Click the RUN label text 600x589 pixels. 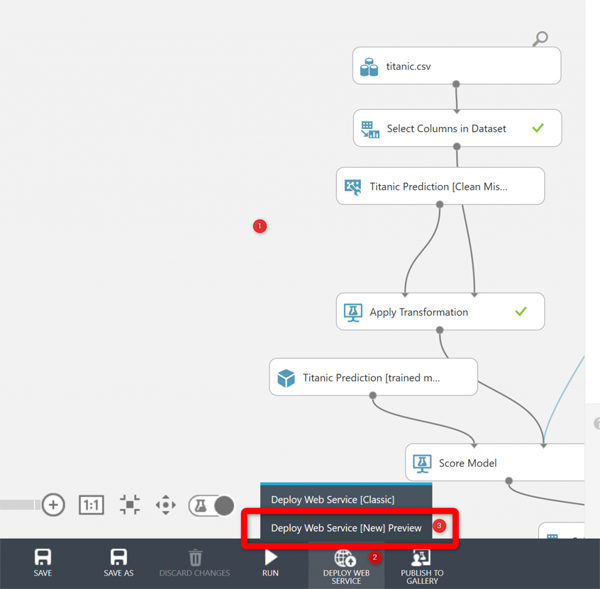[271, 573]
